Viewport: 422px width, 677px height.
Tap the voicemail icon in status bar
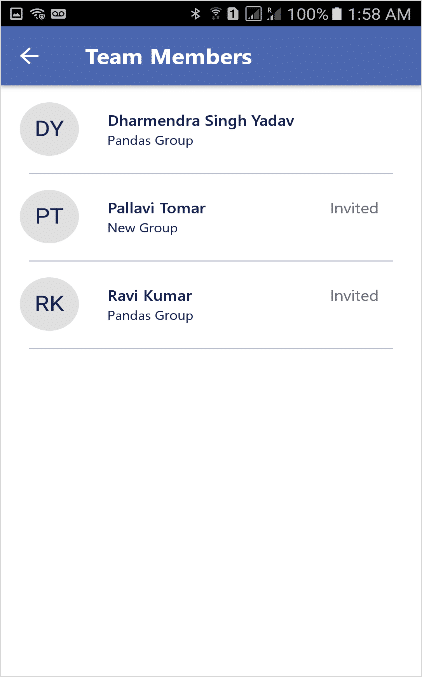58,14
